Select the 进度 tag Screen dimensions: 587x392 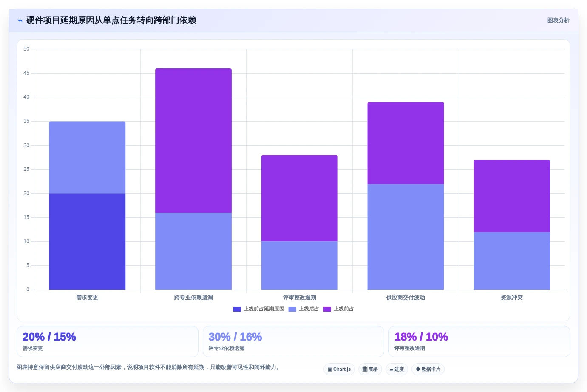(397, 369)
